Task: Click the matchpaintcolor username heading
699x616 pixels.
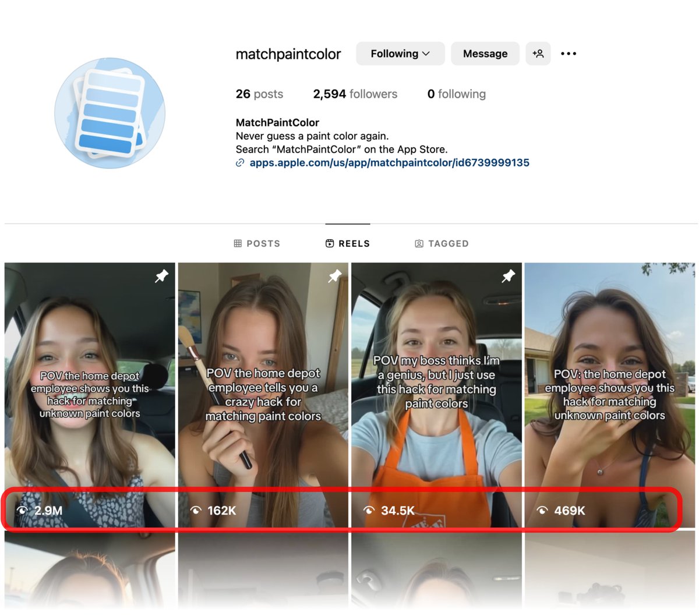Action: (288, 54)
